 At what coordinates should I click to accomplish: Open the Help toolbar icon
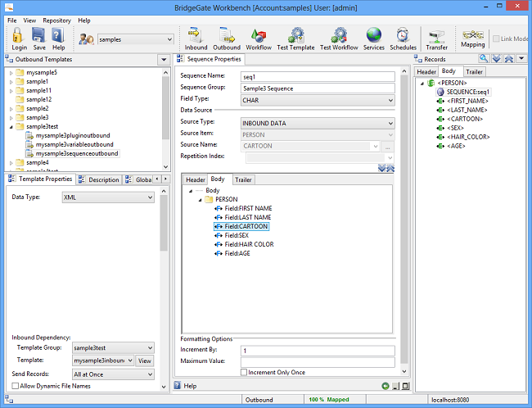pos(58,35)
